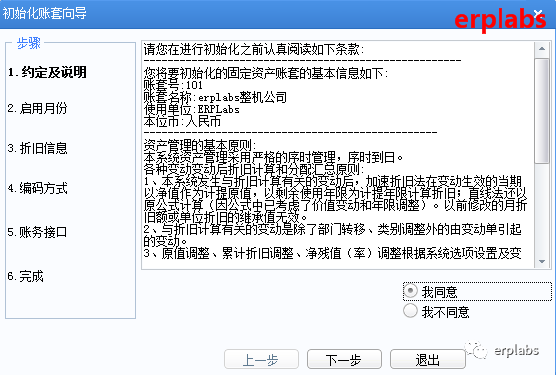Viewport: 556px width, 375px height.
Task: Click the 账套号:101 line
Action: [173, 85]
